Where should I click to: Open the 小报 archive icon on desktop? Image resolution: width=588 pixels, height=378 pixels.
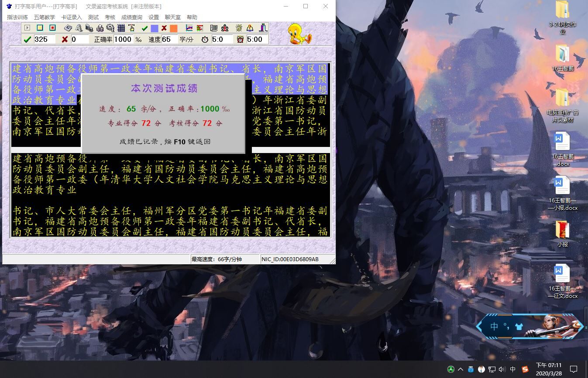point(563,234)
